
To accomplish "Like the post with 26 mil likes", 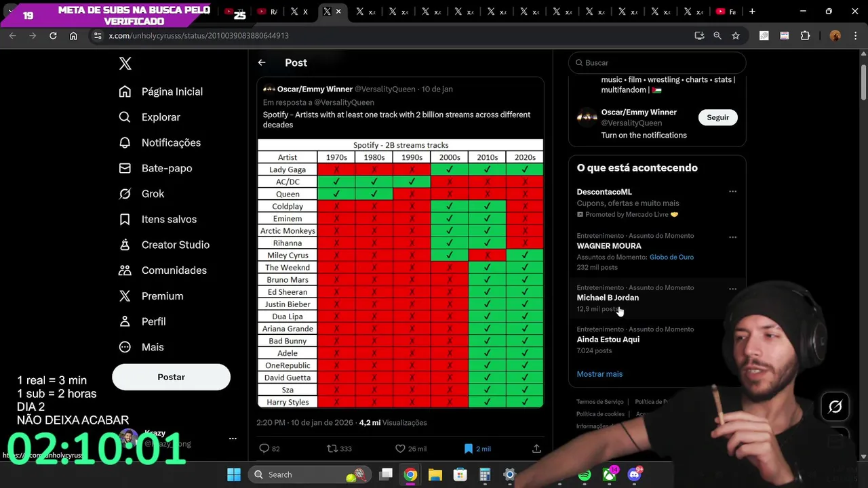I will coord(400,449).
